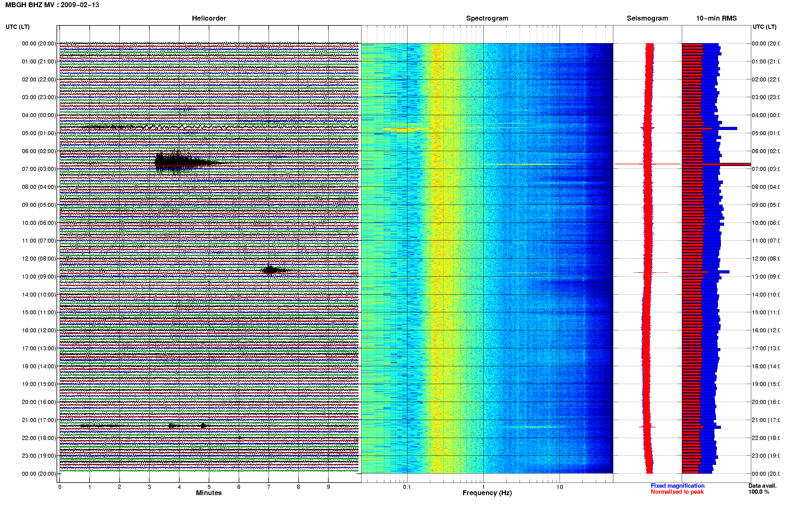
Task: Select left time label '07:00 (03:00)'
Action: (39, 169)
